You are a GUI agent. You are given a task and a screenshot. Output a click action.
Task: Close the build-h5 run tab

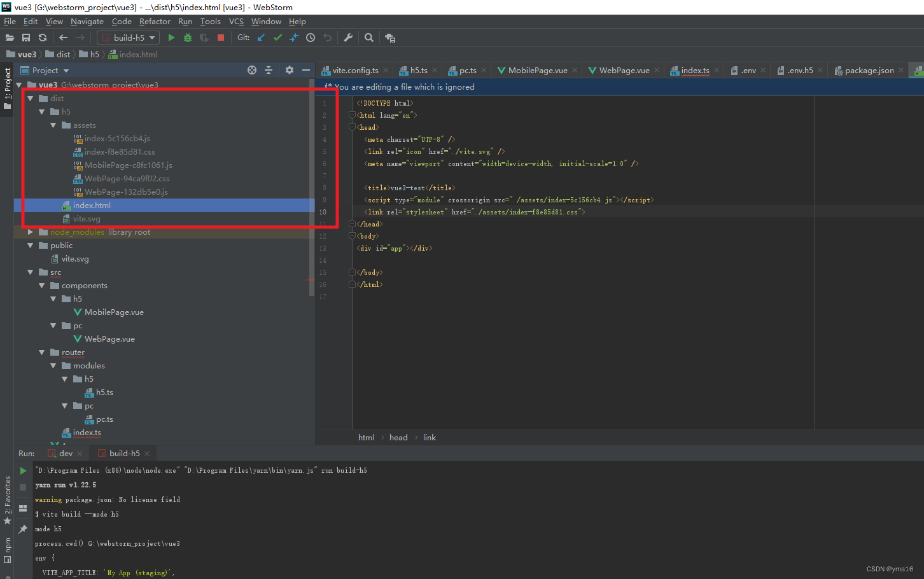click(147, 454)
